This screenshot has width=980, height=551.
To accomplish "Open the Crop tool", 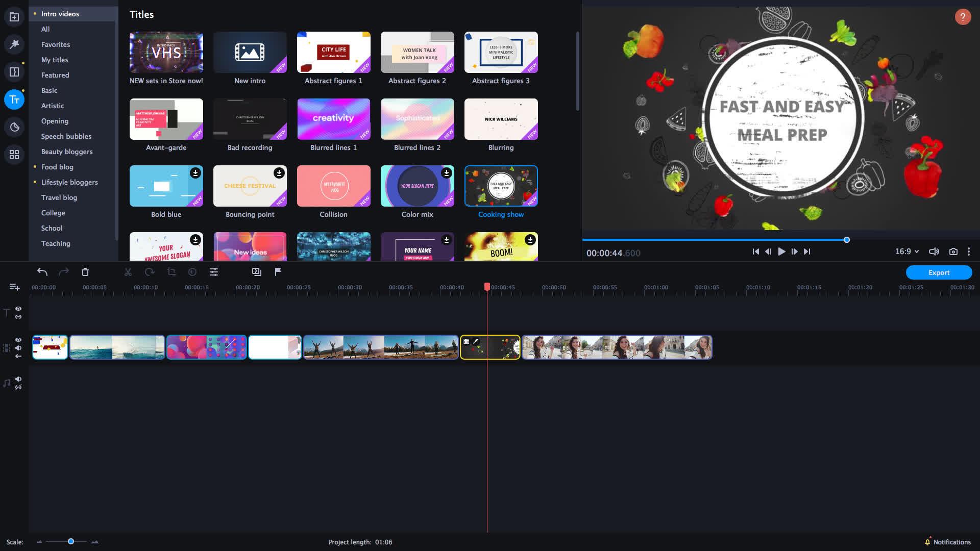I will click(171, 272).
